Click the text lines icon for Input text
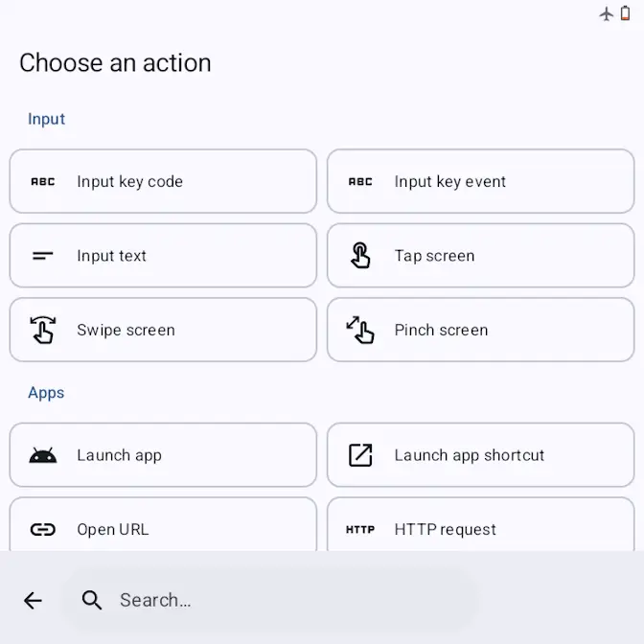Screen dimensions: 644x644 click(43, 256)
